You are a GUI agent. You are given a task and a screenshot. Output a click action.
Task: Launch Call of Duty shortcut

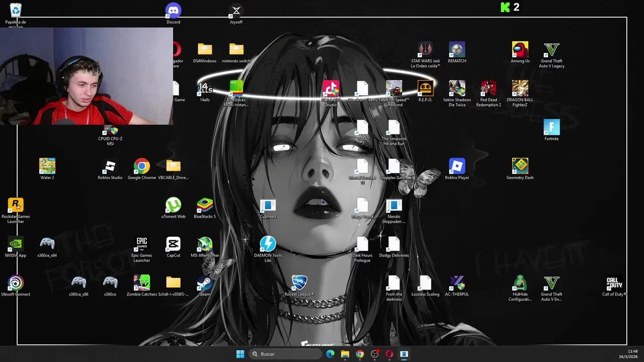tap(614, 286)
